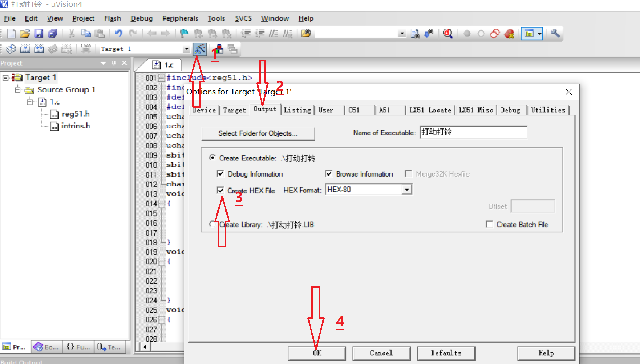Open the Peripherals menu
The height and width of the screenshot is (364, 640).
(x=180, y=19)
